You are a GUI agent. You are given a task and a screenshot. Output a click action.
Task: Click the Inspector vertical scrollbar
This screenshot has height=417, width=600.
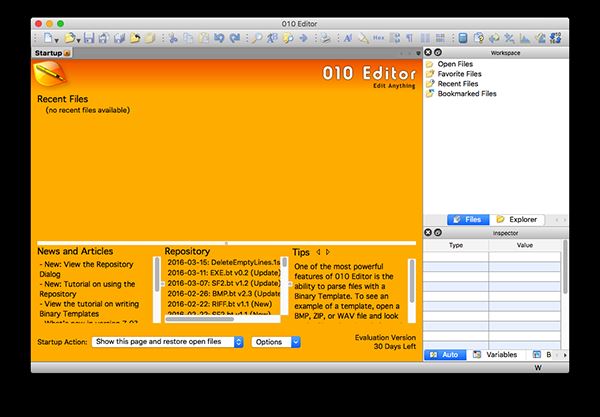tap(565, 294)
